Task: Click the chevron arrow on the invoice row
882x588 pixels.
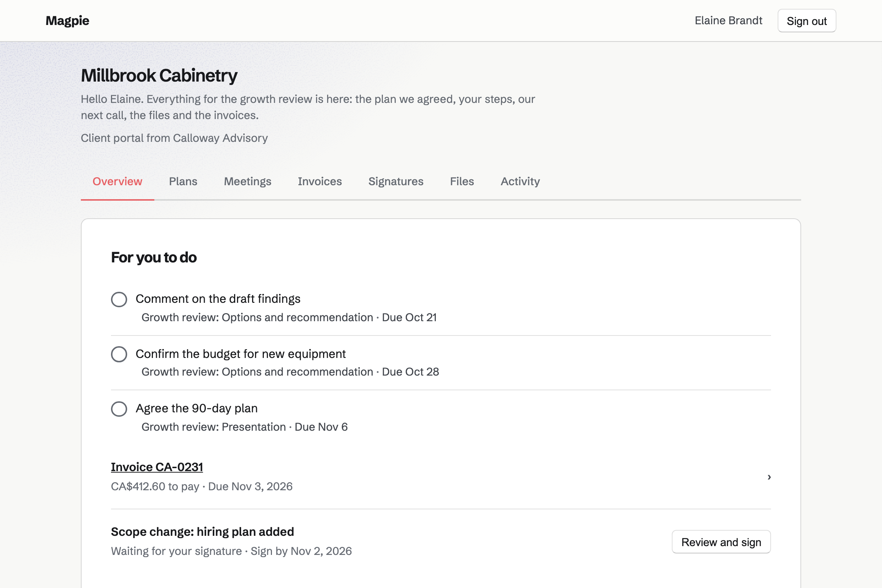Action: pos(769,477)
